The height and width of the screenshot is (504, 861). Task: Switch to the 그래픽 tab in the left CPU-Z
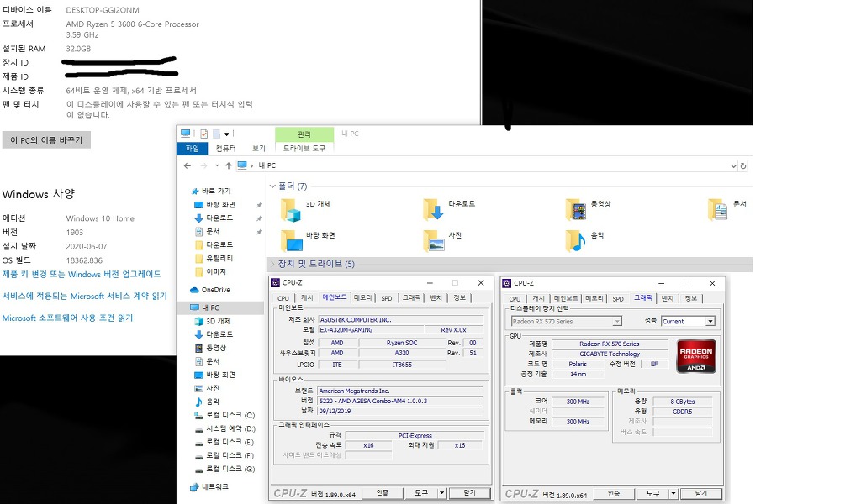[x=412, y=298]
